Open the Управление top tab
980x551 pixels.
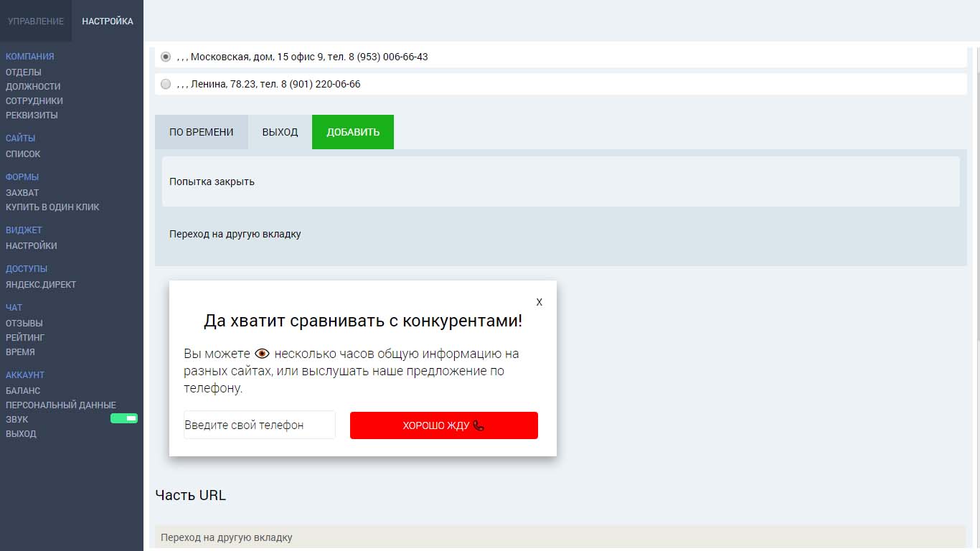pyautogui.click(x=36, y=21)
